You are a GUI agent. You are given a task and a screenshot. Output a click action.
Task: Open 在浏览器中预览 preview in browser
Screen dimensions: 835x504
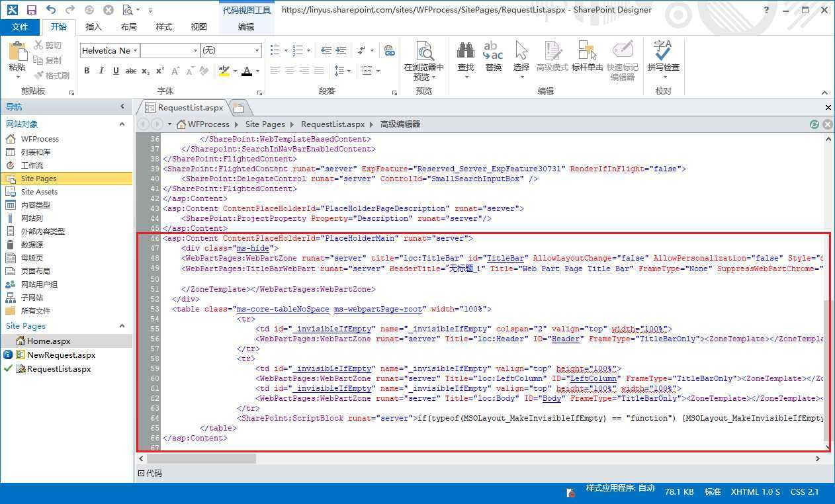click(x=424, y=60)
